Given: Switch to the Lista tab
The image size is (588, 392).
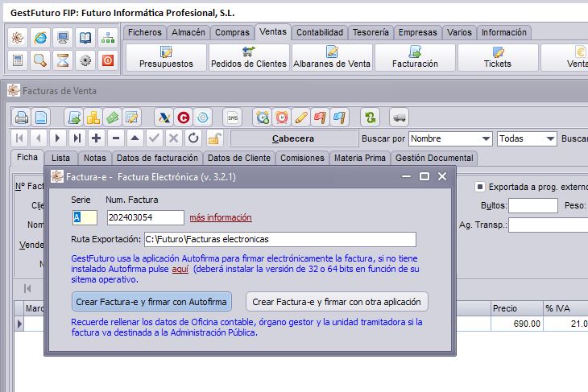Looking at the screenshot, I should (x=60, y=158).
